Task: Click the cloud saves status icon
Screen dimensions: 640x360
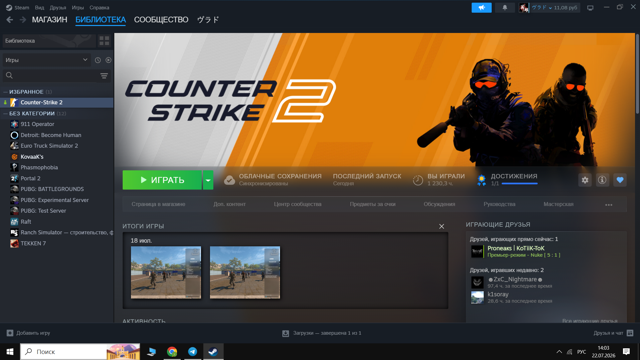Action: pyautogui.click(x=229, y=180)
